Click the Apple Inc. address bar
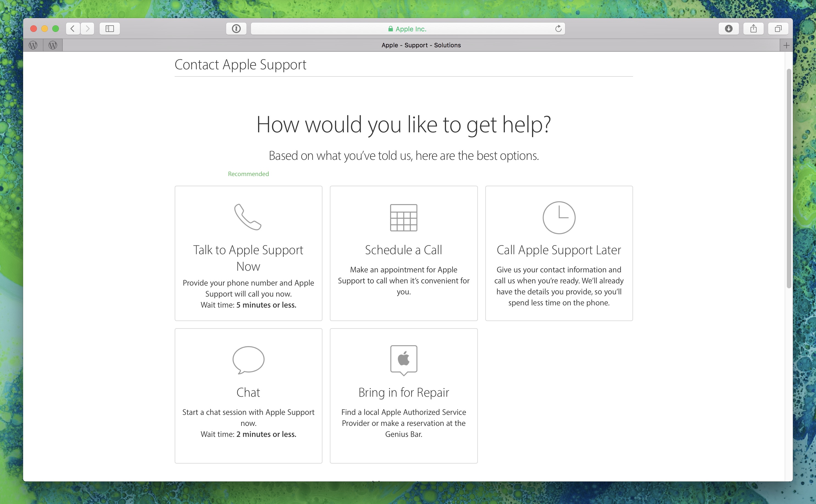Image resolution: width=816 pixels, height=504 pixels. (x=407, y=29)
